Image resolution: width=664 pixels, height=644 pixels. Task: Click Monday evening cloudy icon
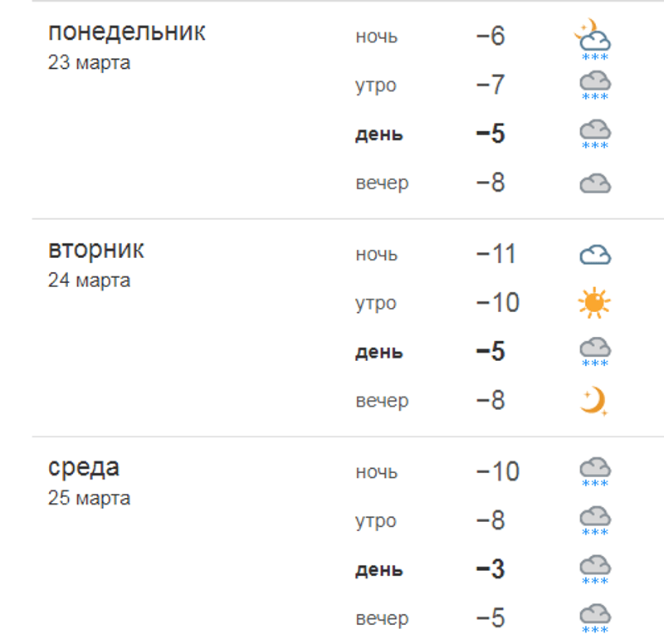coord(595,183)
